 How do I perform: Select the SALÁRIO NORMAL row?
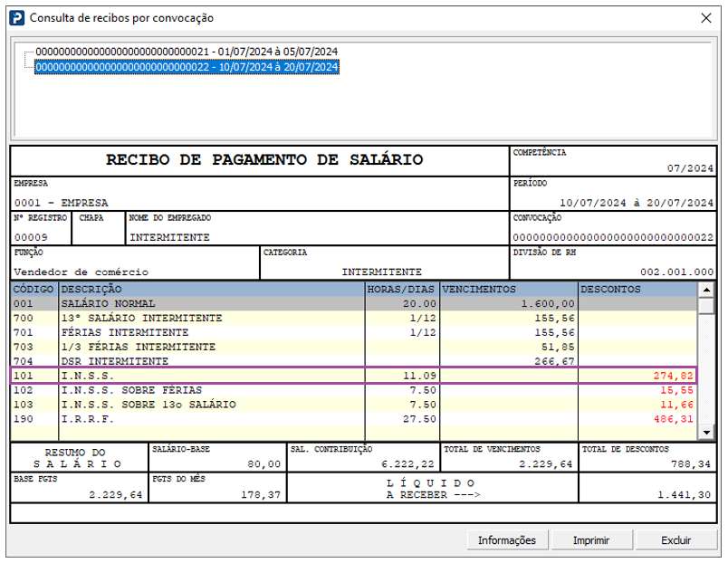point(354,303)
